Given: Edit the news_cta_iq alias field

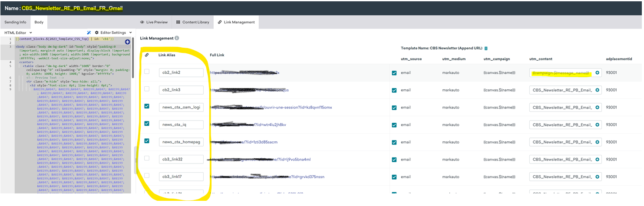Looking at the screenshot, I should coord(181,125).
